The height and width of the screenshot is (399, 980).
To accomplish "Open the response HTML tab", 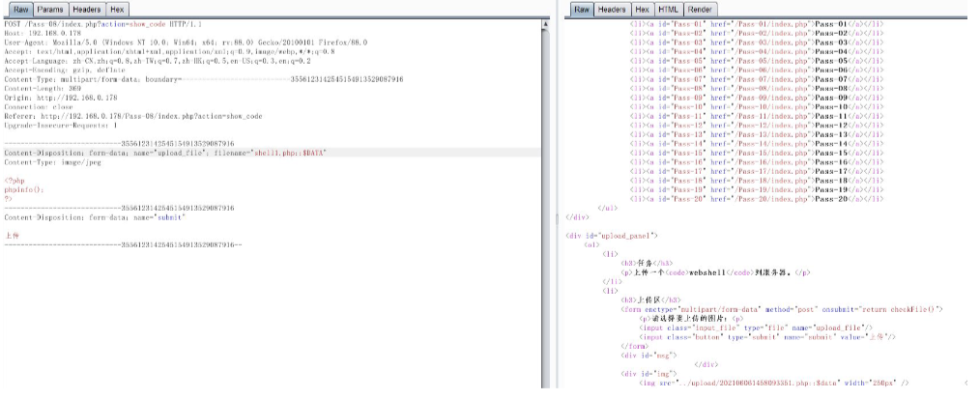I will pos(668,9).
